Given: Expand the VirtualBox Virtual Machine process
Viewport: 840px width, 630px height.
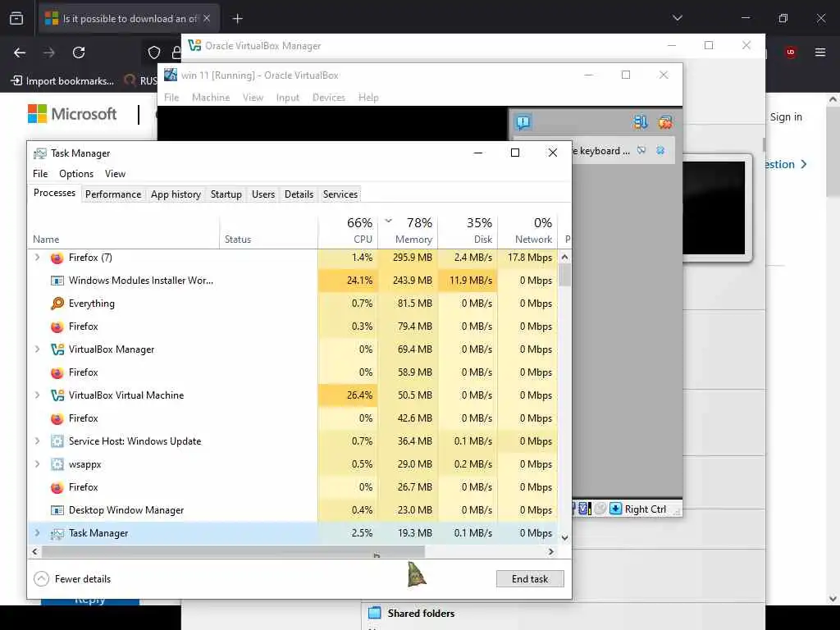Looking at the screenshot, I should click(x=37, y=395).
